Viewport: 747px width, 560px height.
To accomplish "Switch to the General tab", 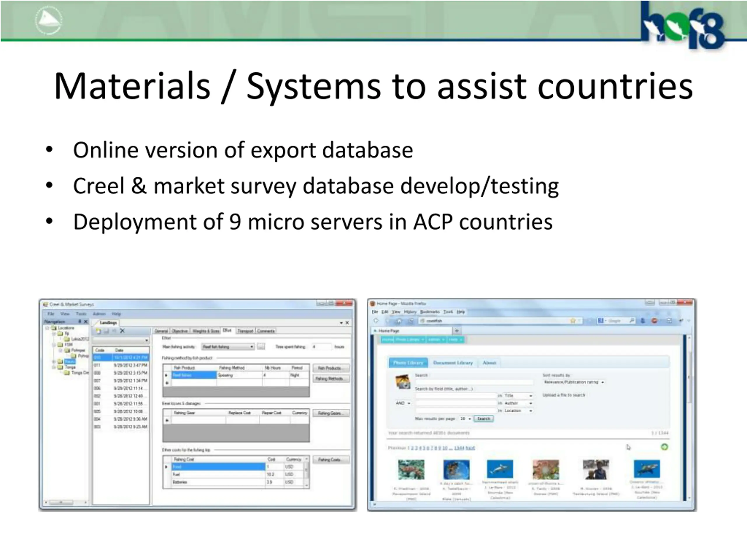I will pyautogui.click(x=161, y=331).
